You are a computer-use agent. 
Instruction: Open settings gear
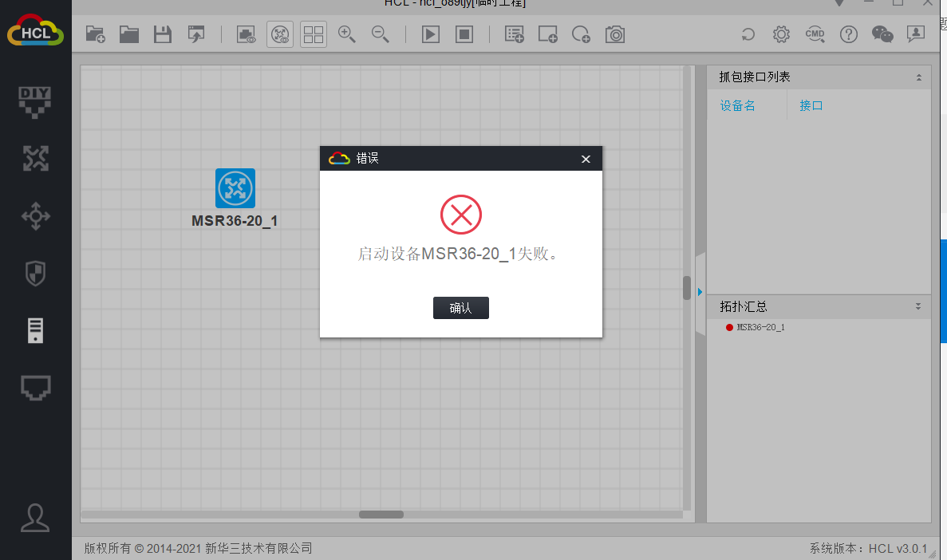[x=782, y=34]
